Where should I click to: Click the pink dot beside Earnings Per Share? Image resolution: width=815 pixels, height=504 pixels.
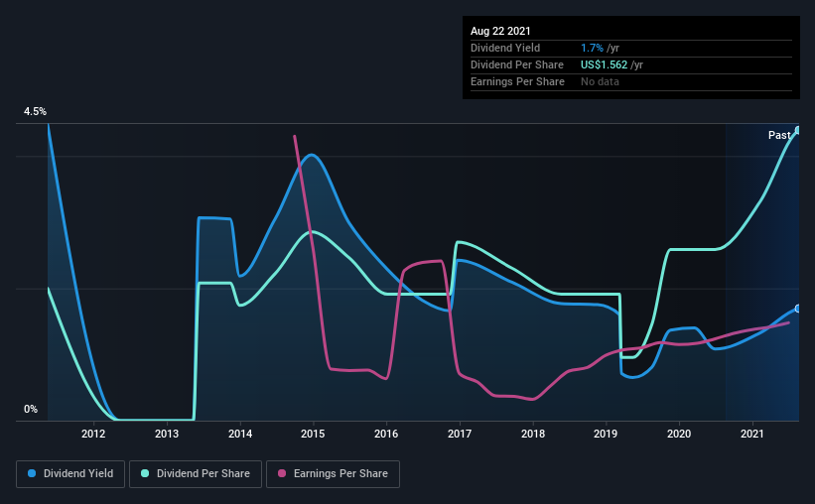click(x=282, y=473)
